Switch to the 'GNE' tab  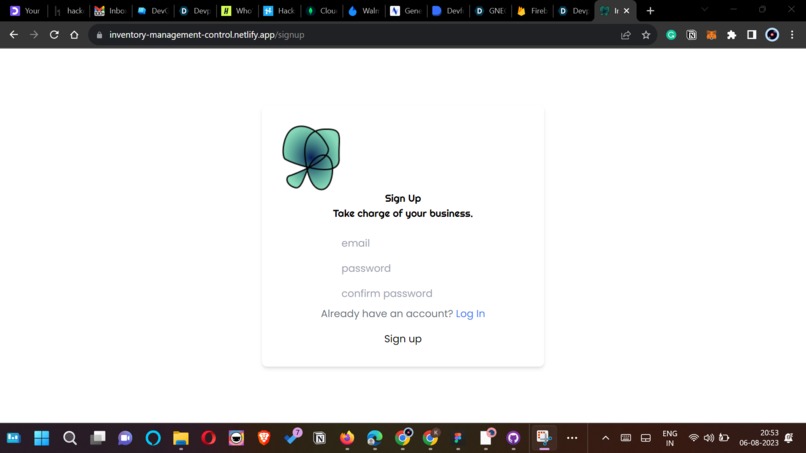(489, 11)
